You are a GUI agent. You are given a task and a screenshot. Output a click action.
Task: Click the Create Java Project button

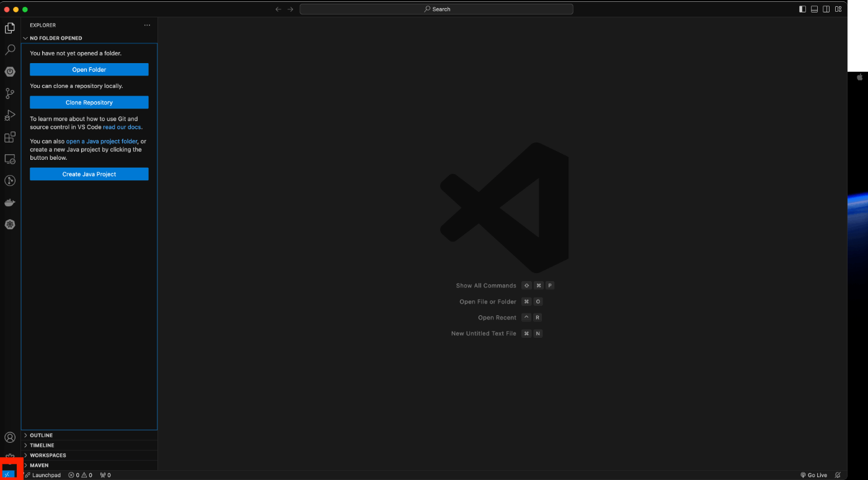point(89,174)
